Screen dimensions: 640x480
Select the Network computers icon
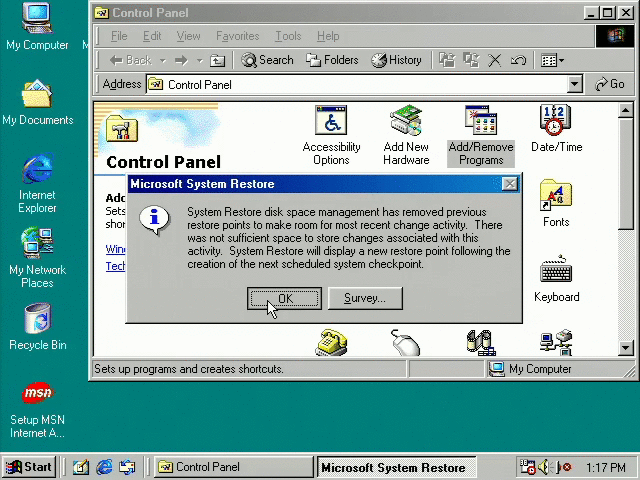click(x=556, y=343)
